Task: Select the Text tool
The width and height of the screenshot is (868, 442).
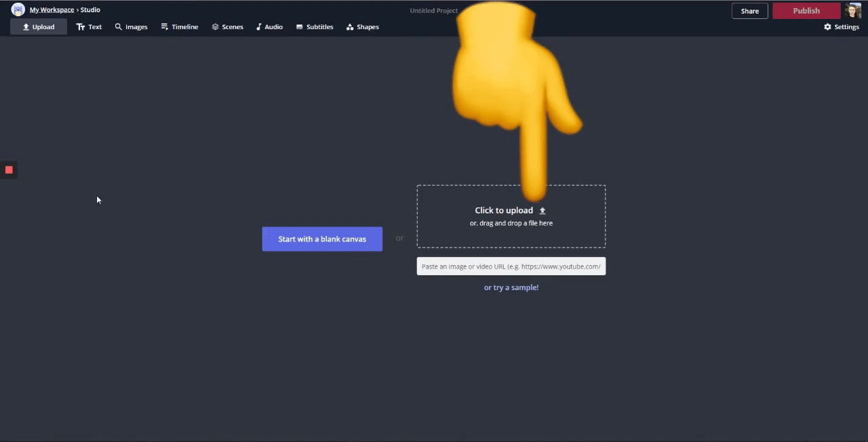Action: (89, 27)
